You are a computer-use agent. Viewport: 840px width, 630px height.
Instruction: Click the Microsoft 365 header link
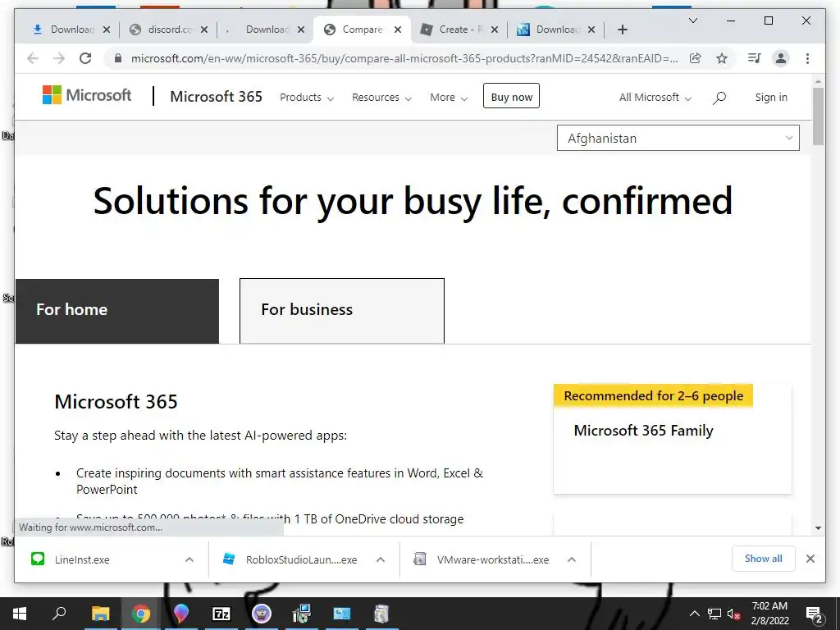pyautogui.click(x=216, y=97)
